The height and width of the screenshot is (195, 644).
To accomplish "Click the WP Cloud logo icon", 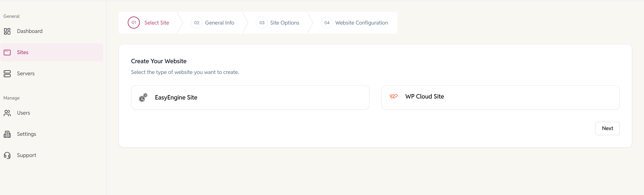I will pyautogui.click(x=393, y=96).
